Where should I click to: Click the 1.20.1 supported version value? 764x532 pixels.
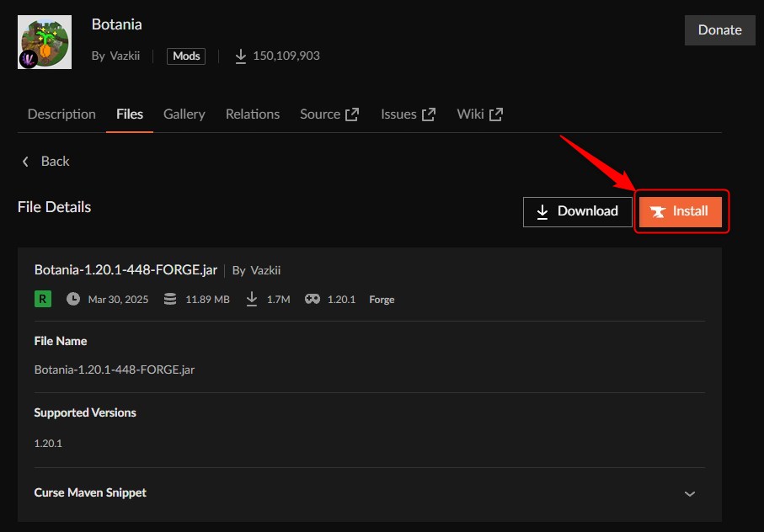click(48, 444)
